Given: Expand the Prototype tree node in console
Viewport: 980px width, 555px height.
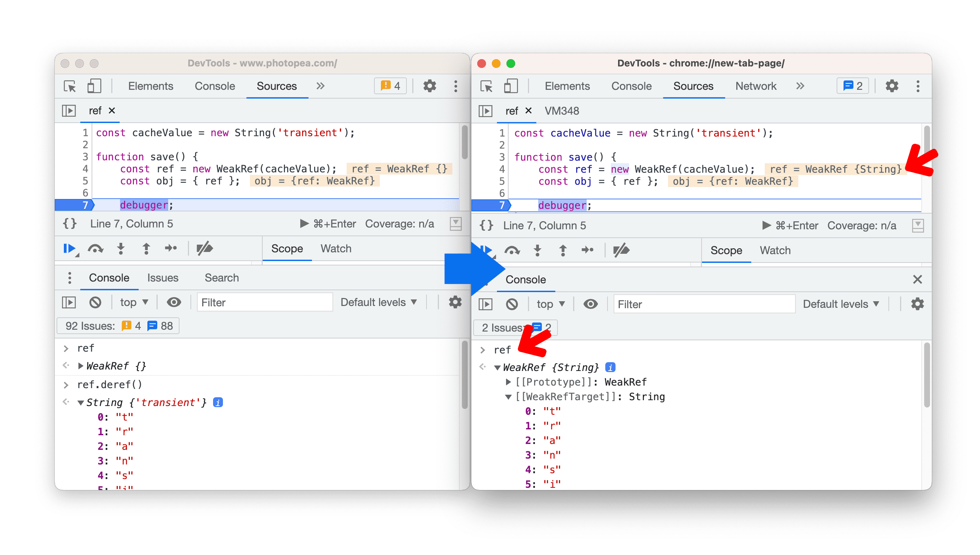Looking at the screenshot, I should pos(504,382).
